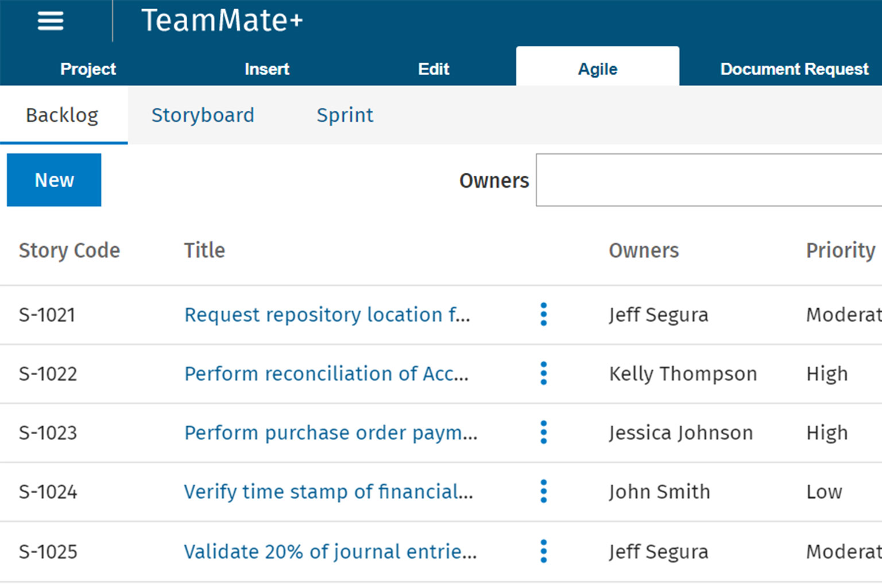Switch to the Storyboard view

[202, 115]
